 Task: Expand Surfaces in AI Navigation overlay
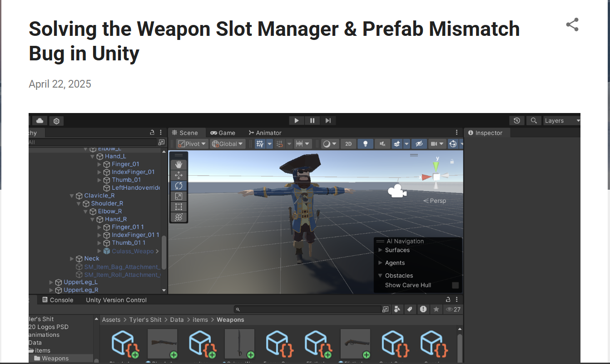click(381, 250)
